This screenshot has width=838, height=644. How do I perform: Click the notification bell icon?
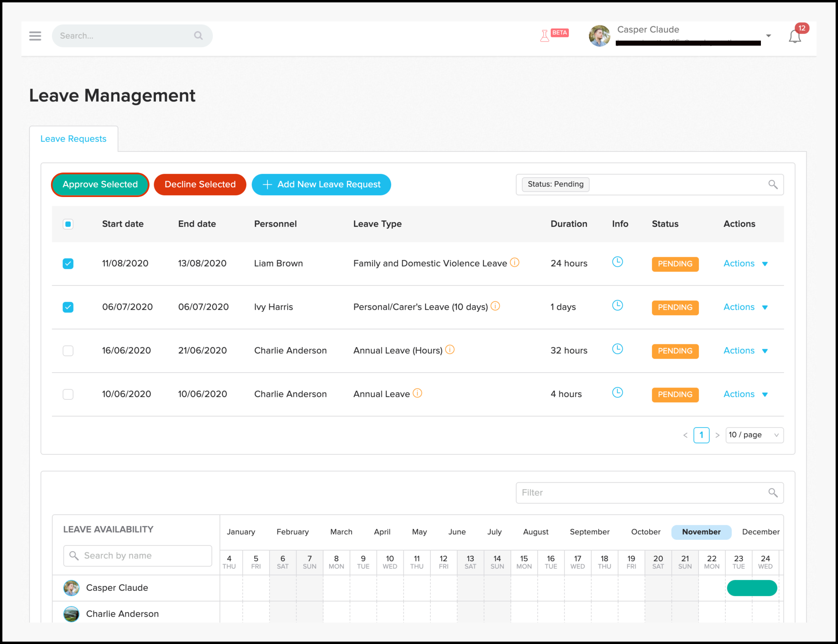point(795,37)
